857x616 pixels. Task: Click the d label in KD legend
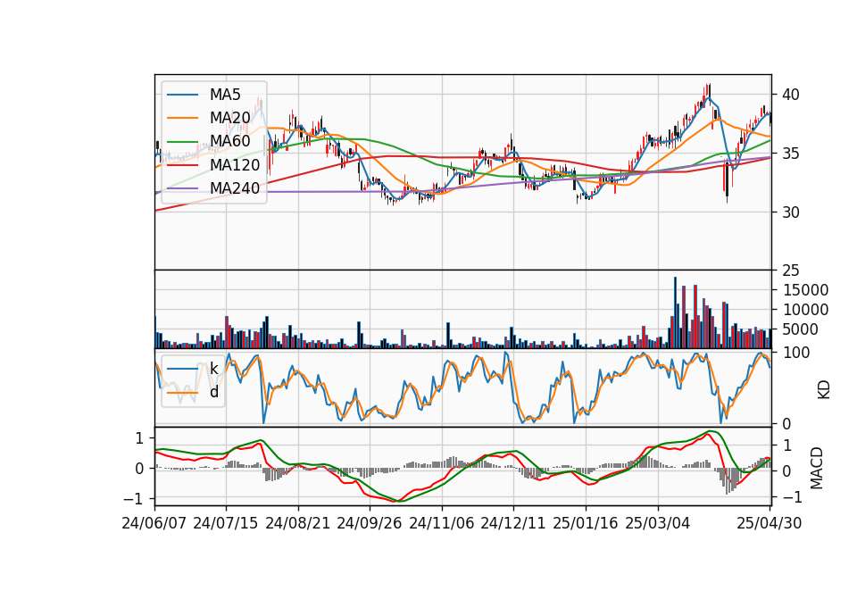pos(214,392)
